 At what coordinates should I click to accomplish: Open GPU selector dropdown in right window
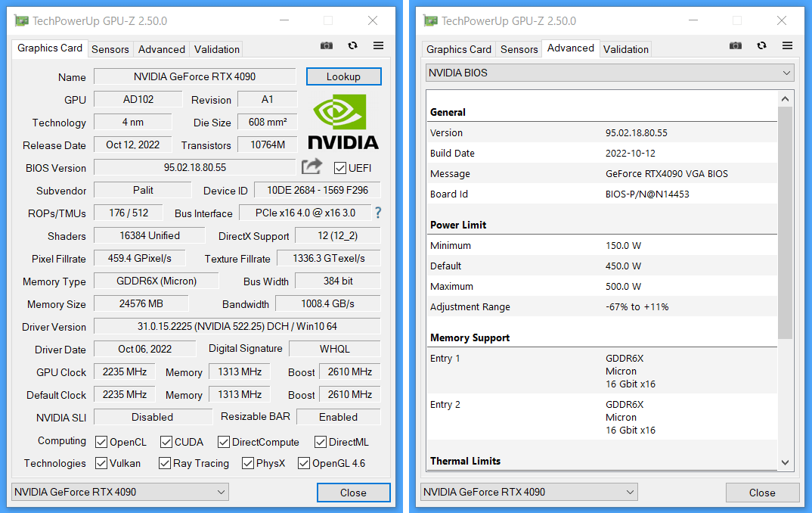[x=528, y=492]
